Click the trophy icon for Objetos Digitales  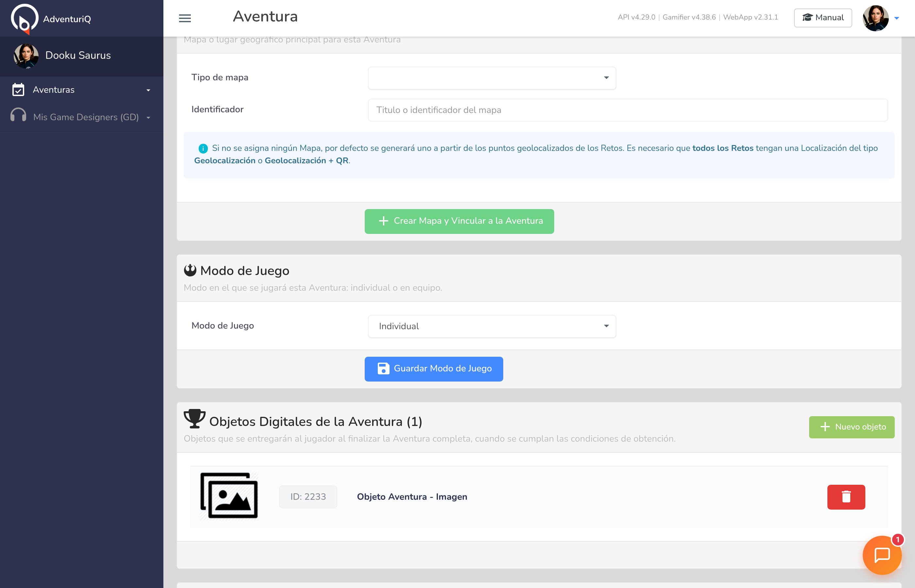[x=195, y=419]
